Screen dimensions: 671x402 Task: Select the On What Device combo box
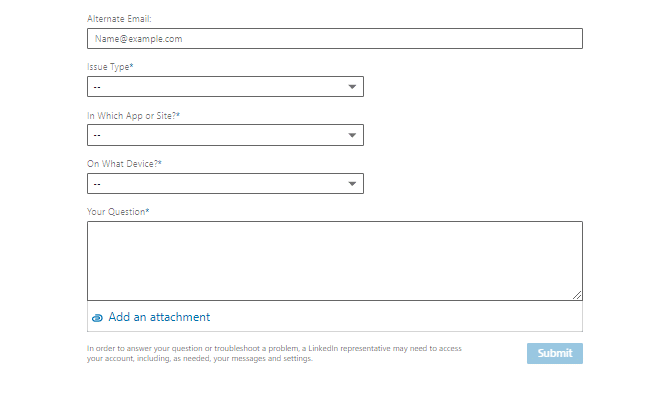tap(226, 184)
